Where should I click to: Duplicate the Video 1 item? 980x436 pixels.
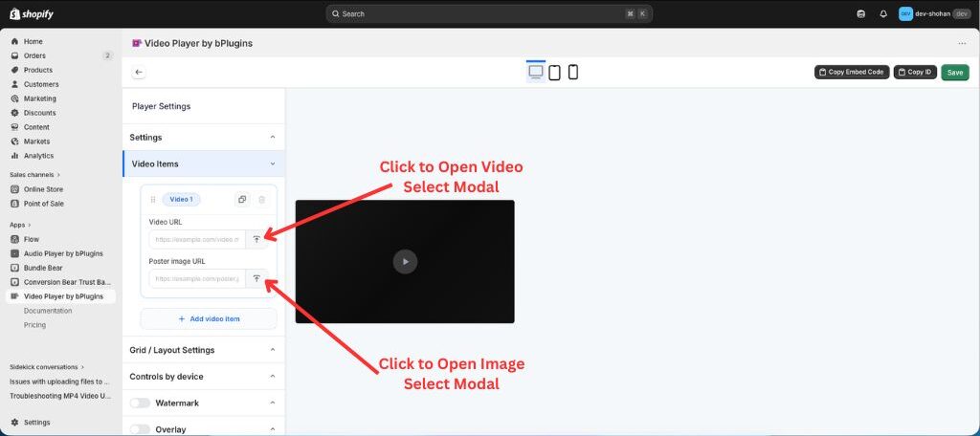point(242,199)
